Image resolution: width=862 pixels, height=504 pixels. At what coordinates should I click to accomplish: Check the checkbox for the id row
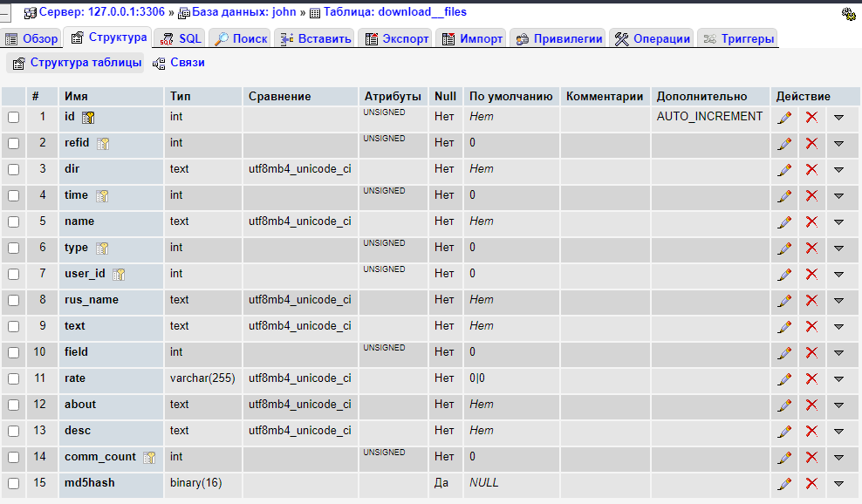tap(14, 117)
